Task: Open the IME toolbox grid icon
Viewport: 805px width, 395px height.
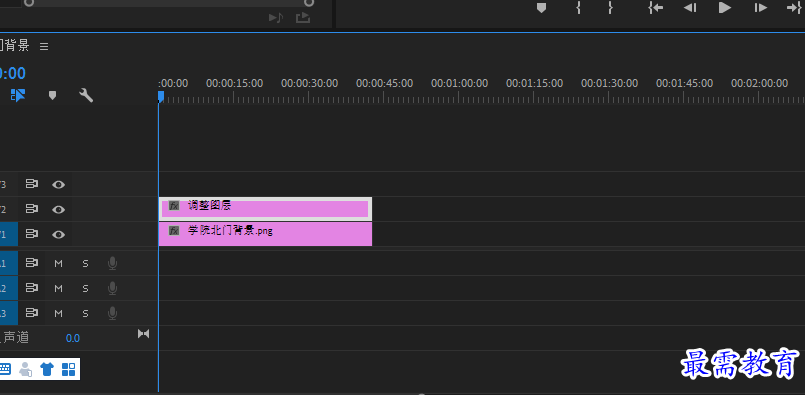Action: click(x=68, y=369)
